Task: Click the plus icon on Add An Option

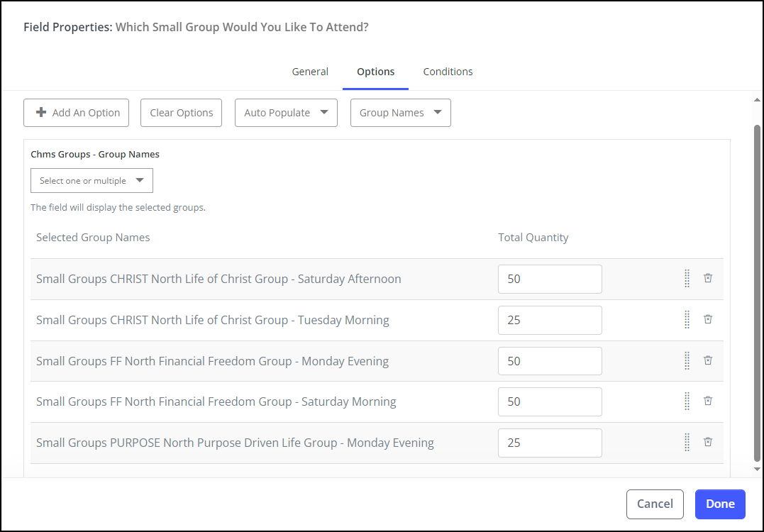Action: (x=41, y=112)
